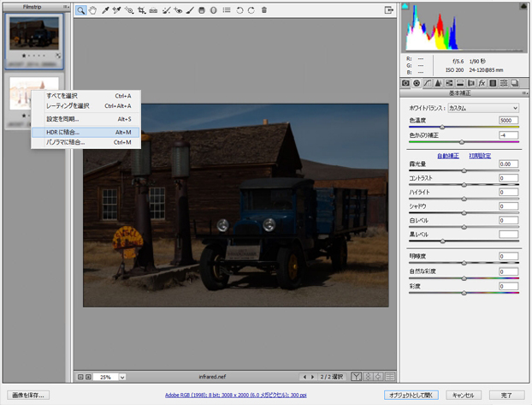This screenshot has height=405, width=532.
Task: Click the コントラスト value field
Action: (509, 178)
